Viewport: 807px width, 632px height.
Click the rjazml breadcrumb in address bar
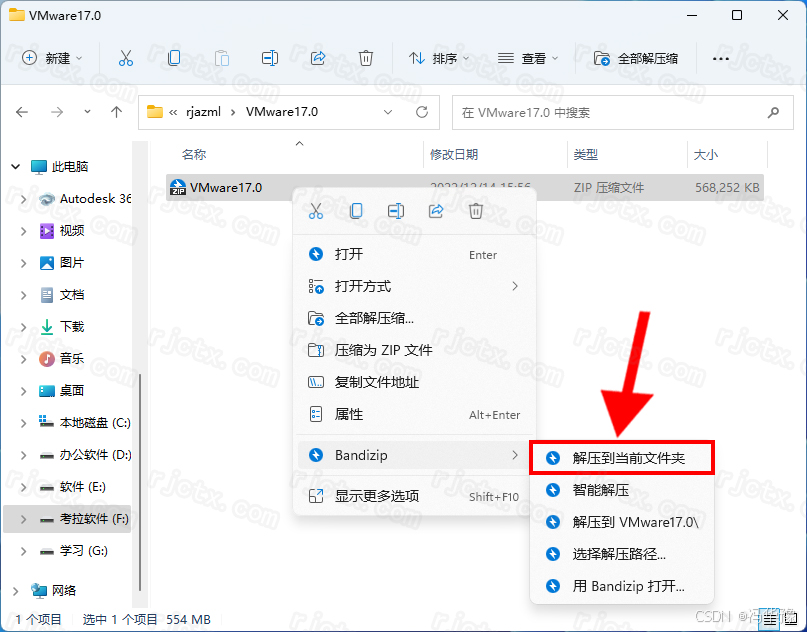(x=203, y=112)
